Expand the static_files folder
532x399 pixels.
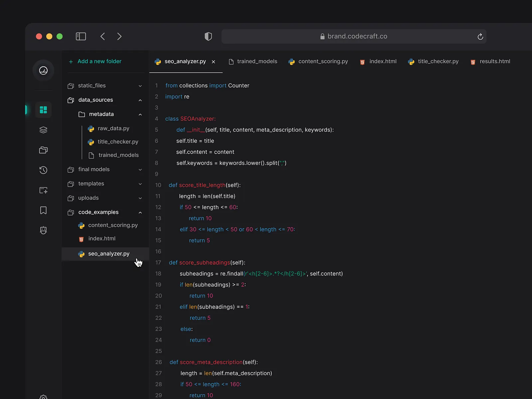[x=140, y=86]
